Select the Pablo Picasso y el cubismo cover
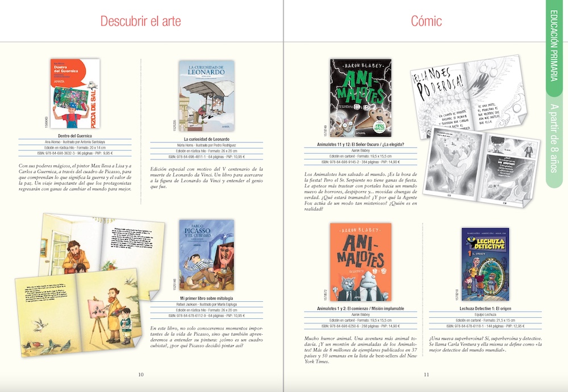This screenshot has width=568, height=392. click(207, 255)
